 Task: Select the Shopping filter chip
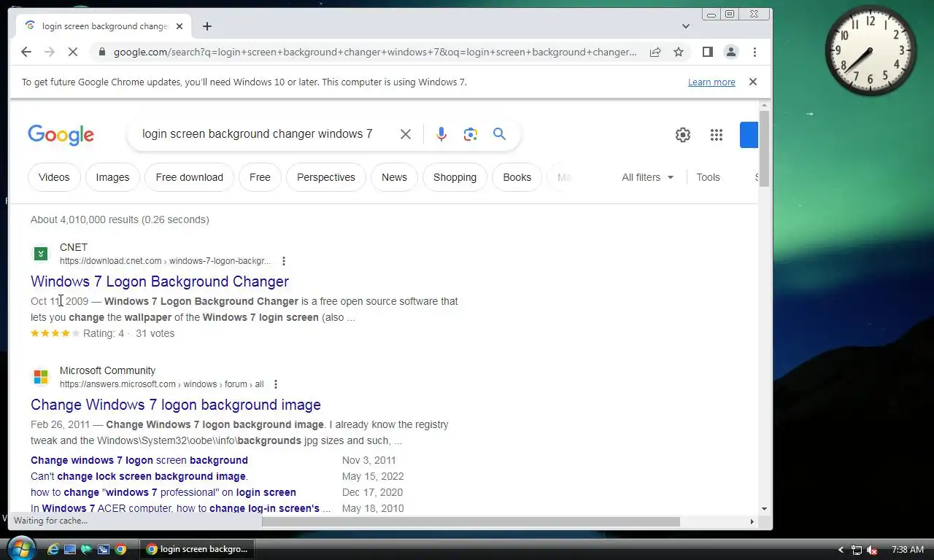click(x=455, y=177)
